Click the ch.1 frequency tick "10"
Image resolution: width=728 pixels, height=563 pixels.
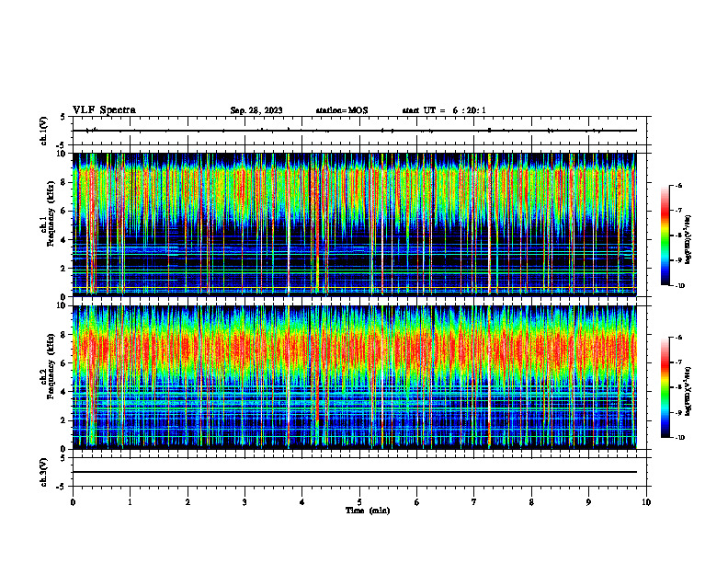63,154
